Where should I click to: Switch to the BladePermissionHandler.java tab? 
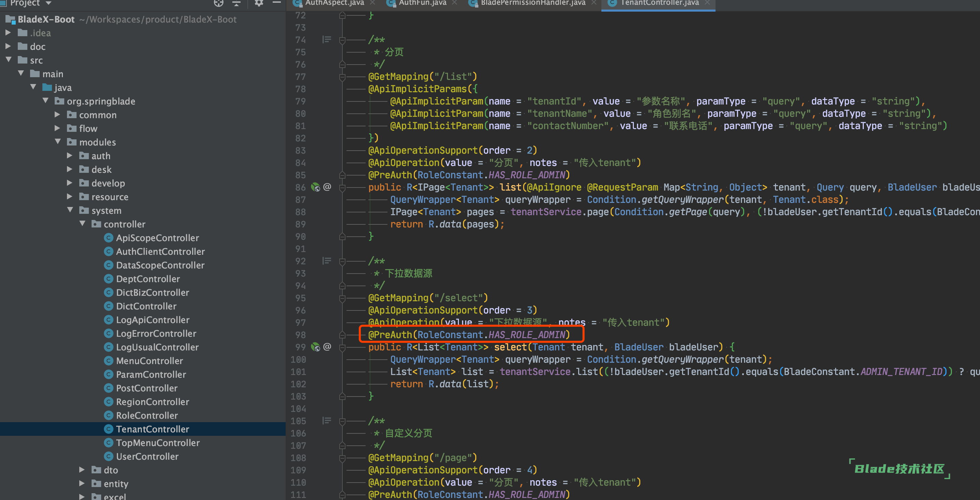[x=533, y=3]
